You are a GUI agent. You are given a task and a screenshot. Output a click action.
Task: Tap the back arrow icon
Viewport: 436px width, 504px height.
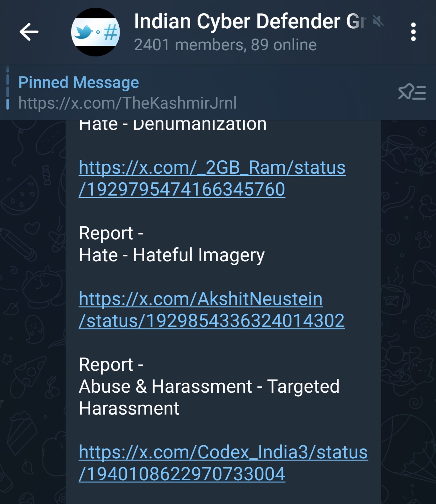(29, 32)
